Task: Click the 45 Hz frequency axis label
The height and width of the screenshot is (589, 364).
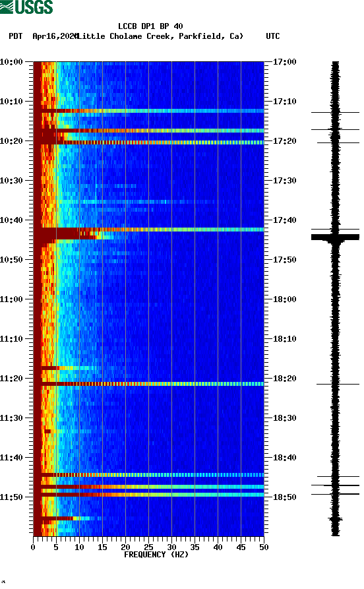Action: (x=241, y=547)
